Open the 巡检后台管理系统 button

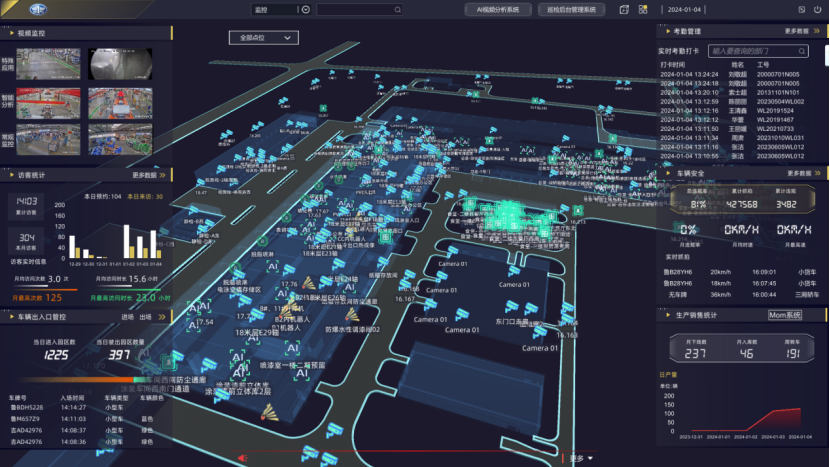571,9
